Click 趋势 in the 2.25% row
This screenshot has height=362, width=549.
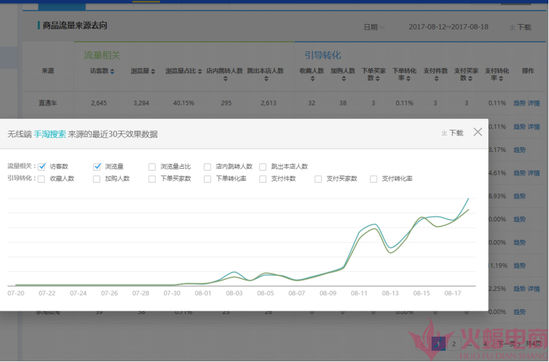click(519, 289)
